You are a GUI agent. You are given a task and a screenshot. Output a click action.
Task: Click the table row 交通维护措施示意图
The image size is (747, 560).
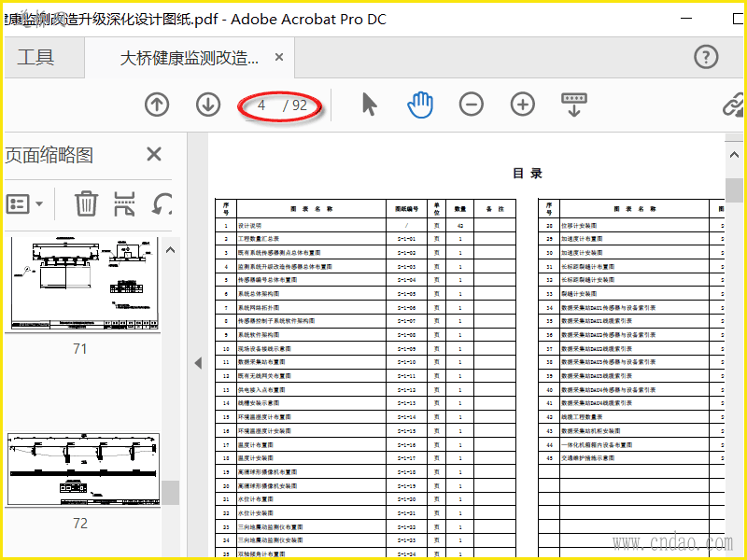point(631,457)
